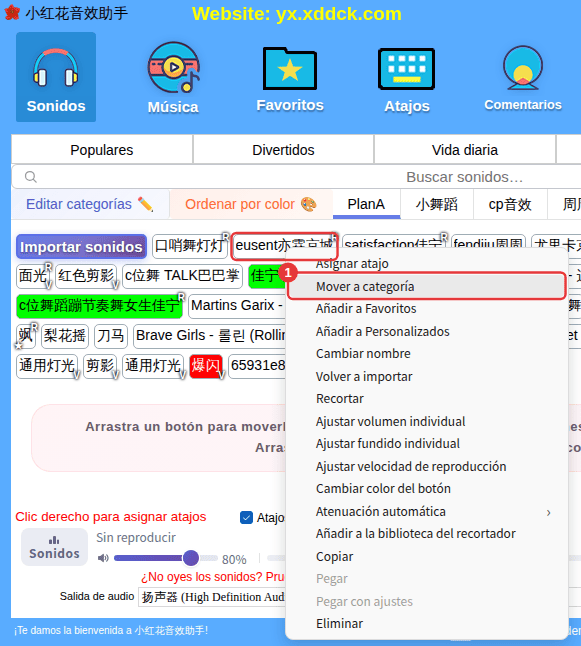Click in the Buscar sonidos search field
This screenshot has height=646, width=581.
[297, 177]
